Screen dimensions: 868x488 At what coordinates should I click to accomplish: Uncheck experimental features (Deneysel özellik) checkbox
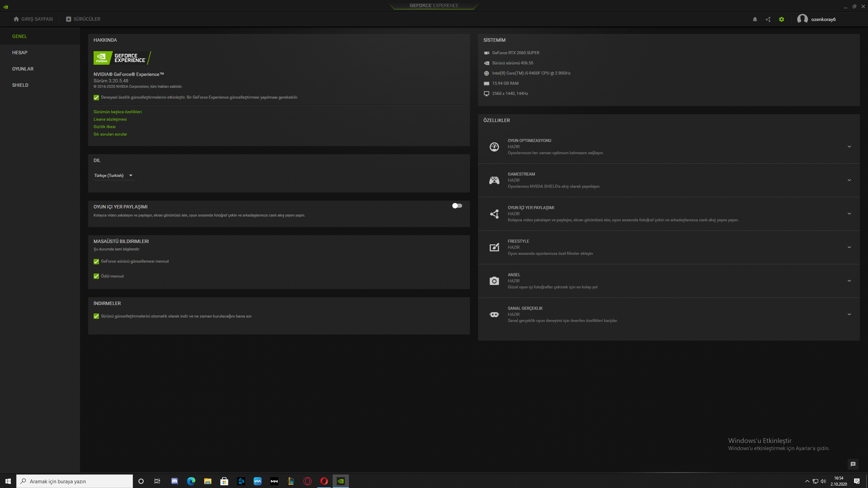(x=96, y=98)
